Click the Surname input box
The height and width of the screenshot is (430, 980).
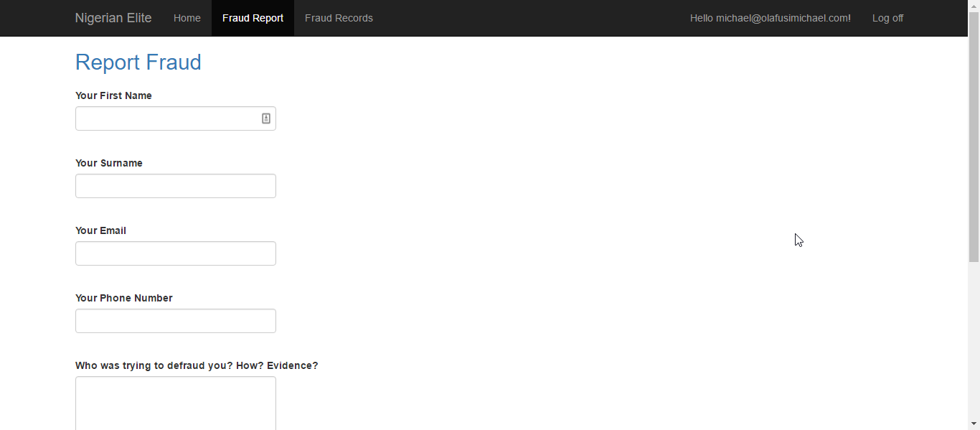(x=175, y=185)
